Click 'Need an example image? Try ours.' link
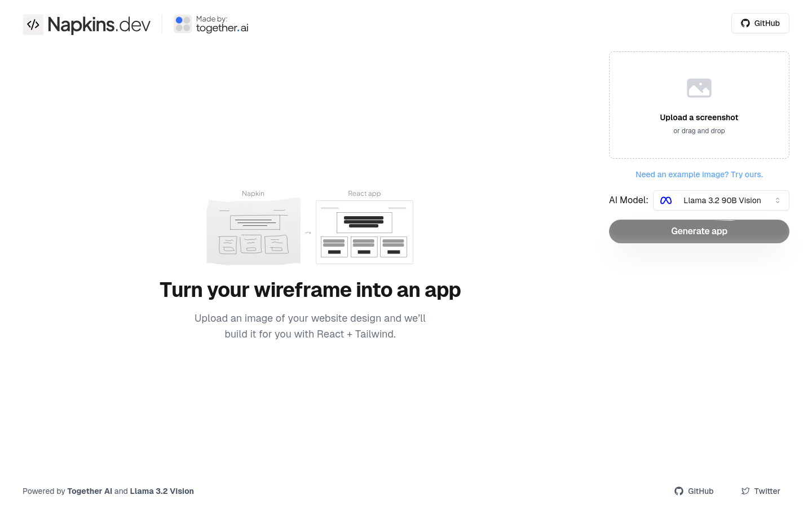 [x=699, y=174]
